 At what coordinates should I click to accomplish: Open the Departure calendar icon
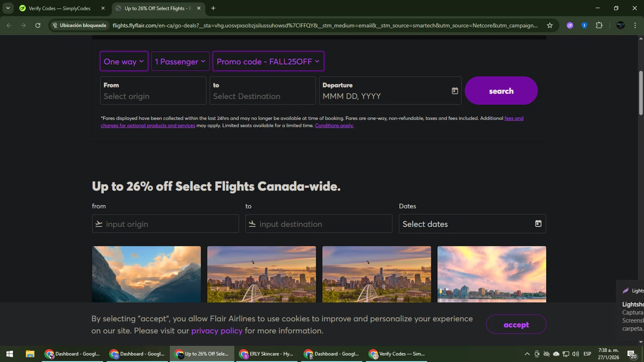tap(455, 90)
